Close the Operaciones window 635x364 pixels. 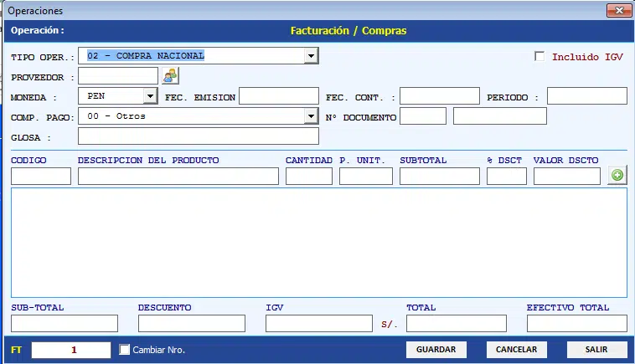(619, 11)
